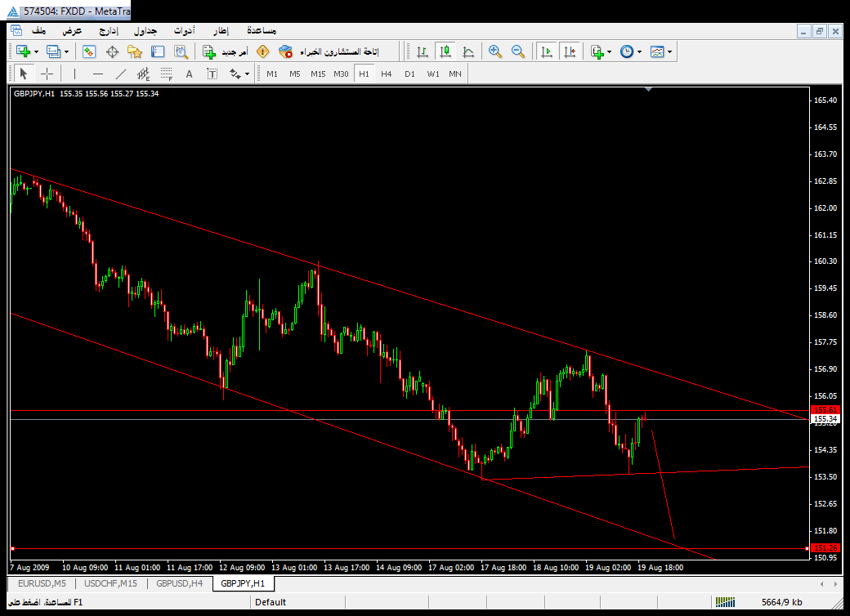Select the crosshair cursor tool
Image resolution: width=850 pixels, height=616 pixels.
point(47,74)
